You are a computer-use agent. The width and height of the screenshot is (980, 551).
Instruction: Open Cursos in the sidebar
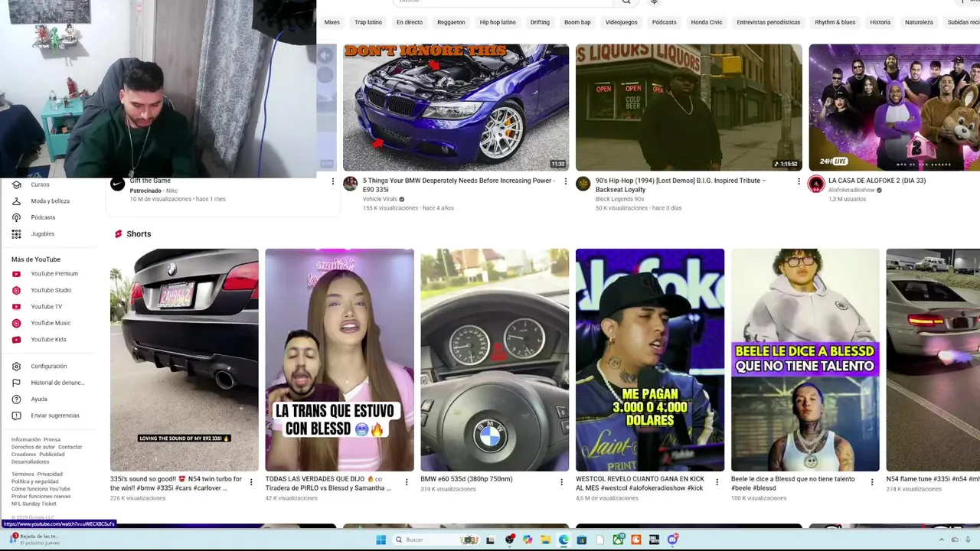[40, 184]
